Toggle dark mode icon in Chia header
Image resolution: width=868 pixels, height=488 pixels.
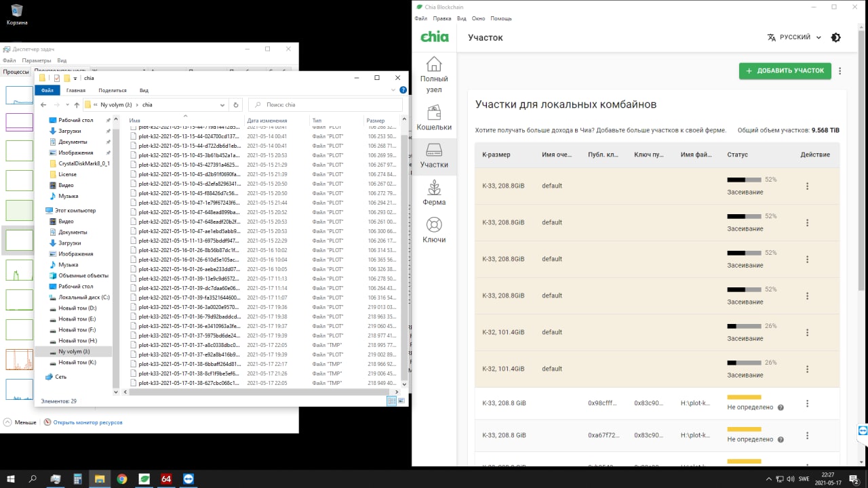tap(835, 38)
